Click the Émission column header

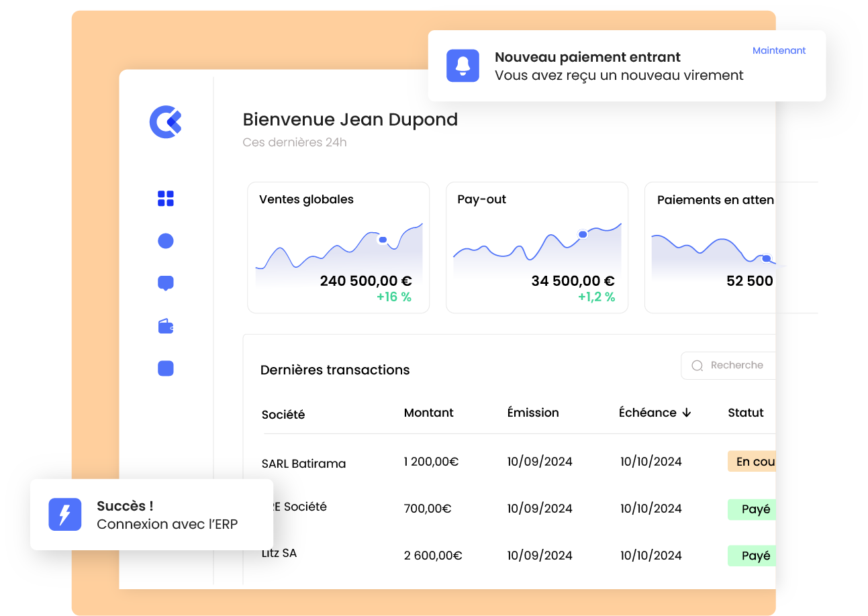533,413
